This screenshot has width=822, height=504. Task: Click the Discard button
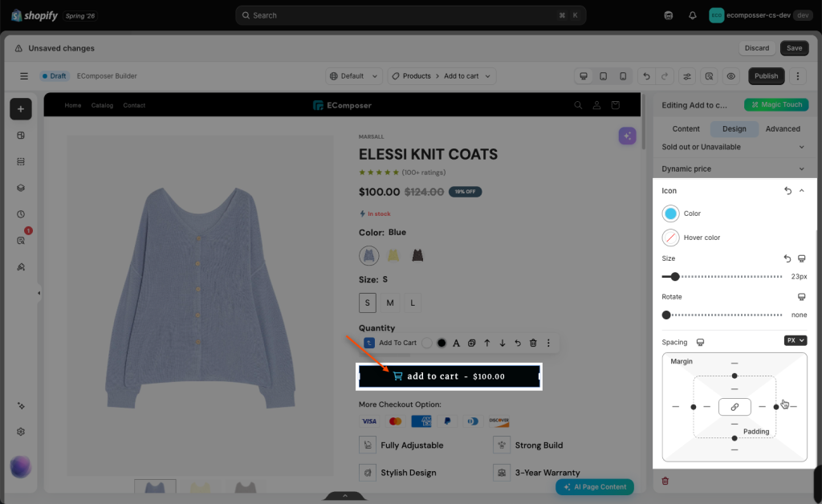757,48
